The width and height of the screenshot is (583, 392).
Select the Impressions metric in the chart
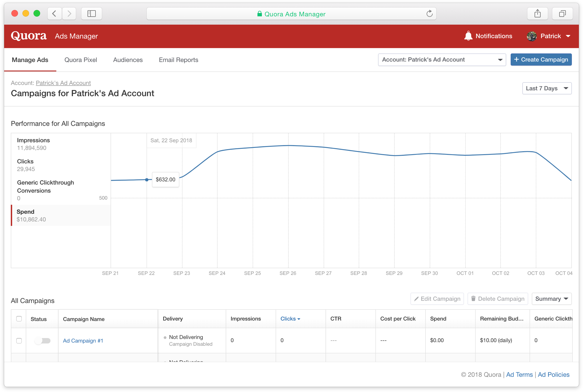(x=61, y=144)
